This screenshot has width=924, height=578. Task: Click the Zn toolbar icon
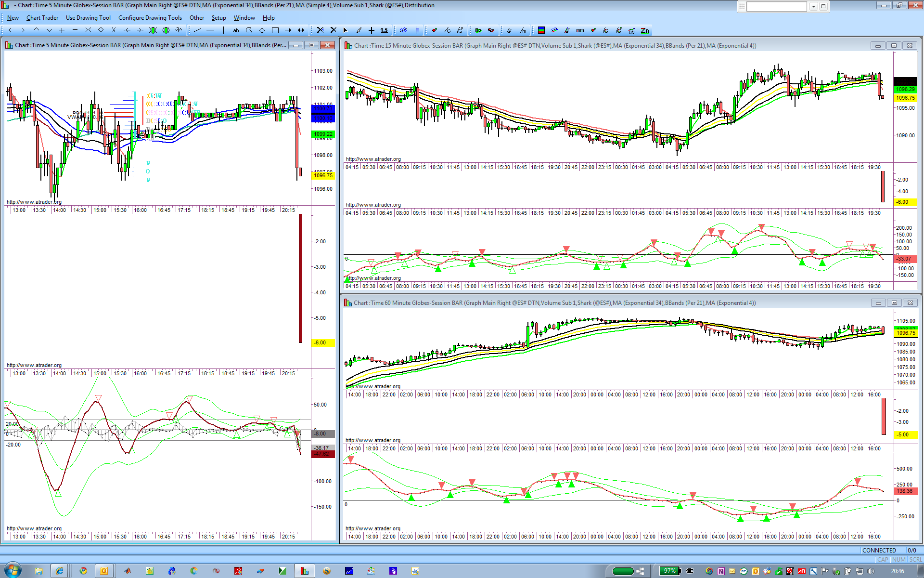click(x=645, y=30)
